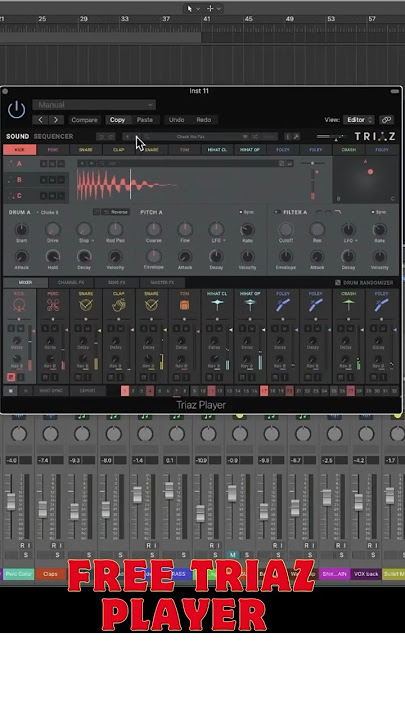
Task: Solo the Claps channel strip
Action: (57, 555)
